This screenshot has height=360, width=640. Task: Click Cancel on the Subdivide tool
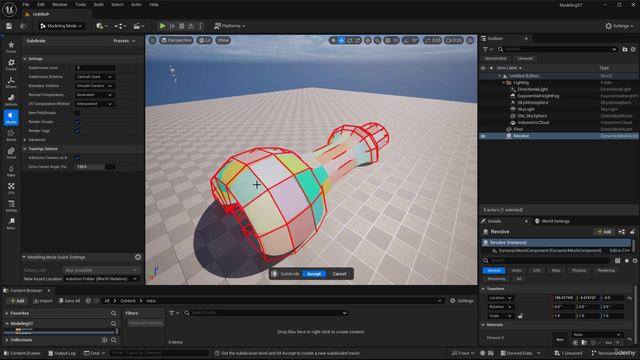pyautogui.click(x=339, y=274)
